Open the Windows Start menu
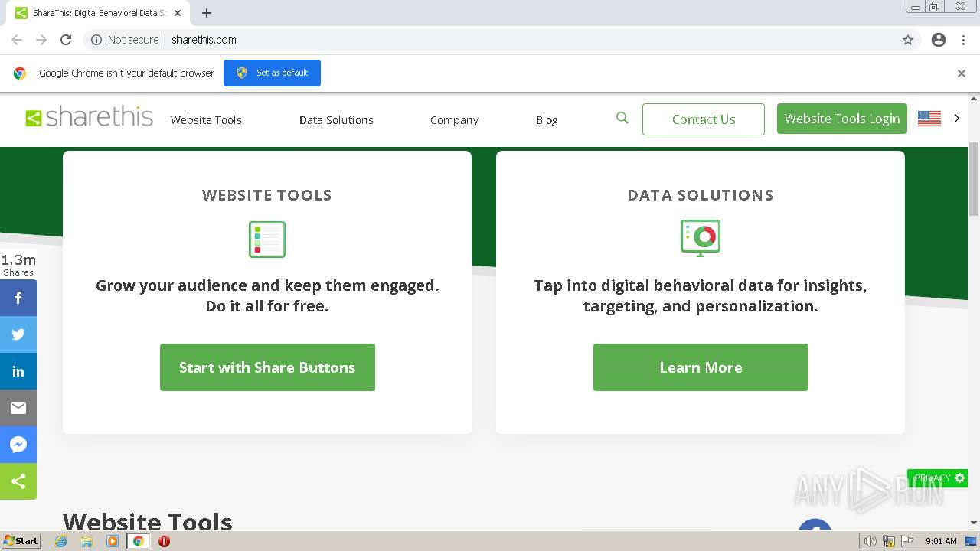This screenshot has width=980, height=551. click(x=21, y=541)
